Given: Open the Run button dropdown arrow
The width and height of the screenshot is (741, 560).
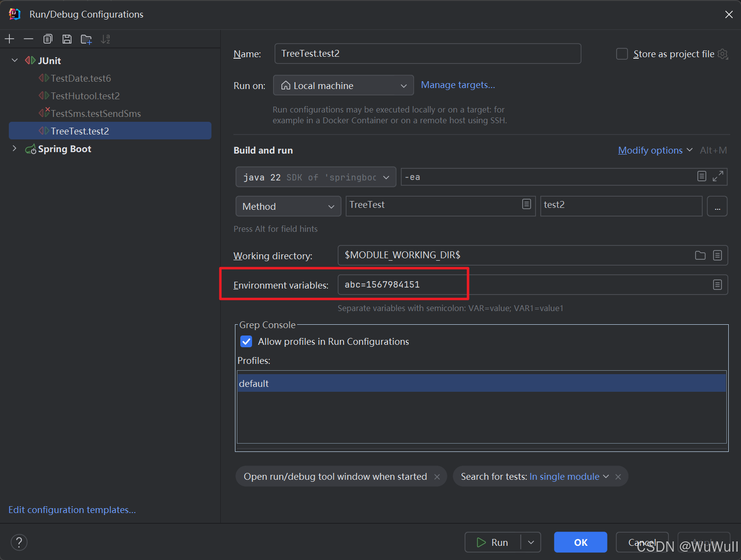Looking at the screenshot, I should [x=531, y=542].
